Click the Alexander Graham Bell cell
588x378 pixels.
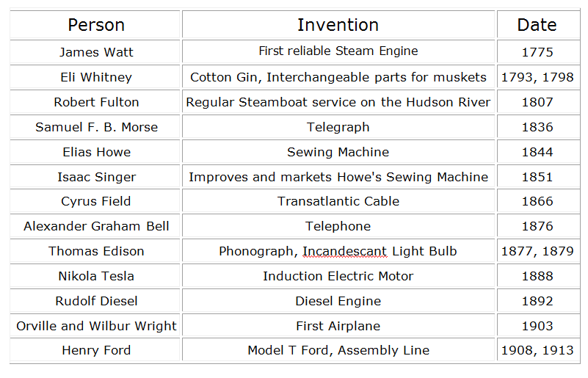(96, 226)
